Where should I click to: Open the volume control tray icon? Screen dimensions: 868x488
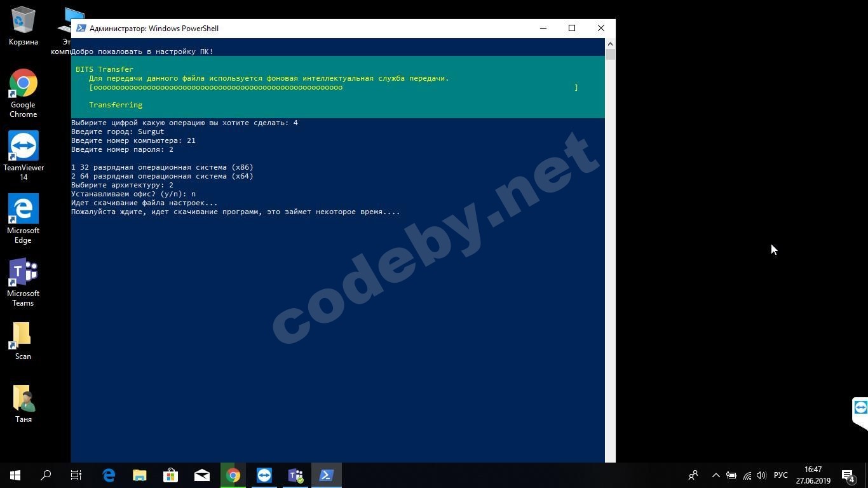click(x=761, y=475)
